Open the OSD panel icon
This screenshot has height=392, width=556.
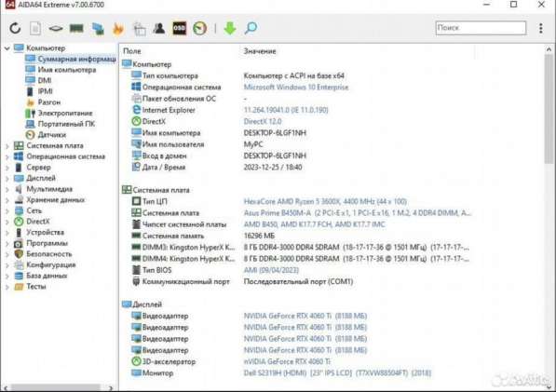(x=179, y=28)
